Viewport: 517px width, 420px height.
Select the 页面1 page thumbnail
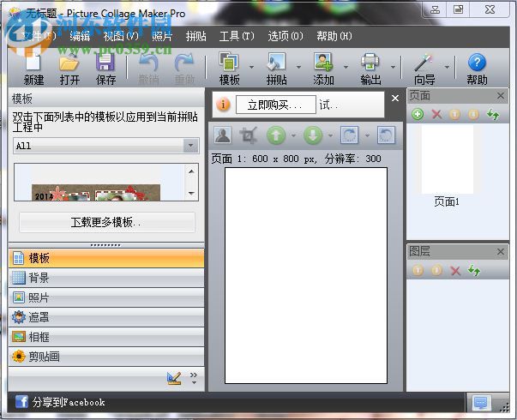[x=448, y=159]
